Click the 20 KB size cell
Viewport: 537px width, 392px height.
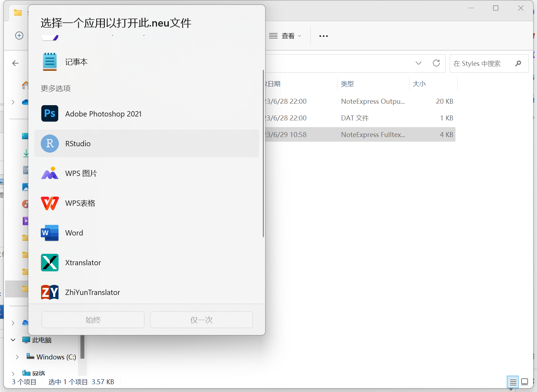(x=444, y=101)
